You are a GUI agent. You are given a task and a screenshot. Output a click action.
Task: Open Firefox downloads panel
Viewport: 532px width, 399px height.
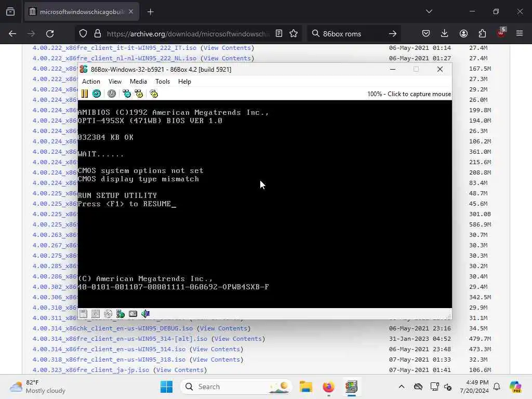(x=445, y=33)
